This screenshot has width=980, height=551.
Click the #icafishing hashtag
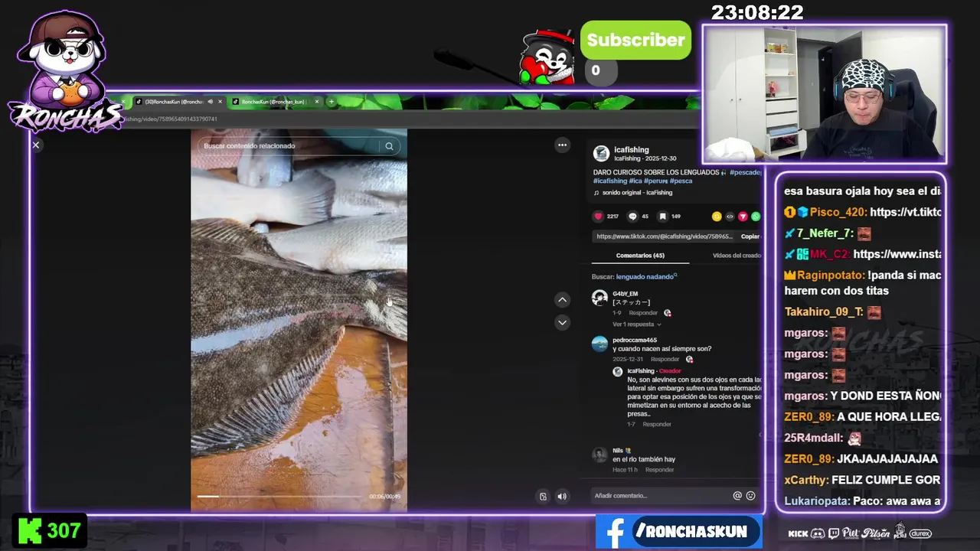pyautogui.click(x=610, y=181)
